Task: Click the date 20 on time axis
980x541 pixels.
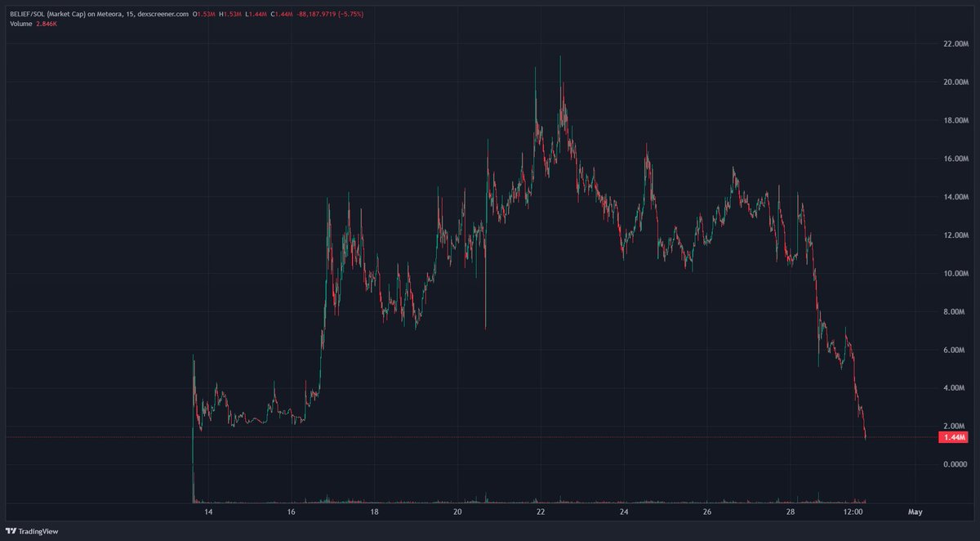Action: click(x=457, y=512)
